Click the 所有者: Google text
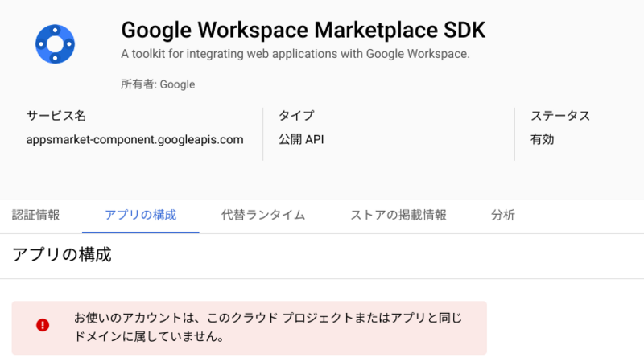The image size is (644, 362). click(x=158, y=84)
